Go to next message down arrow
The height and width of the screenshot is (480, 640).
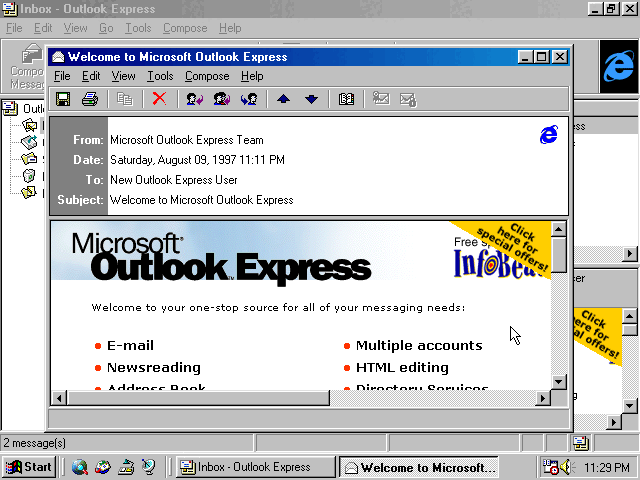coord(311,99)
